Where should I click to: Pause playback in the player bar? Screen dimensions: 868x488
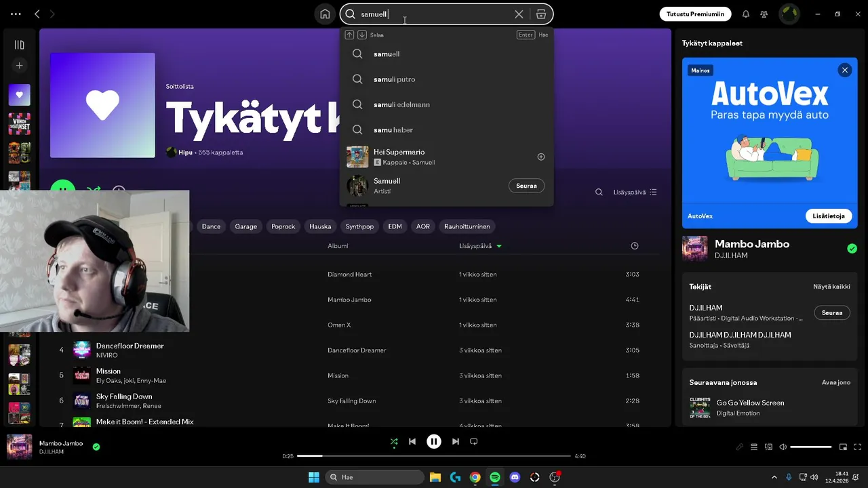(x=434, y=442)
